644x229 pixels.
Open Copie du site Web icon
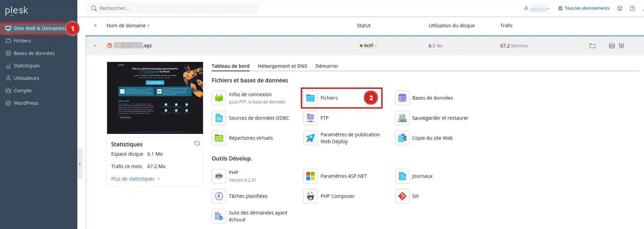pyautogui.click(x=402, y=138)
